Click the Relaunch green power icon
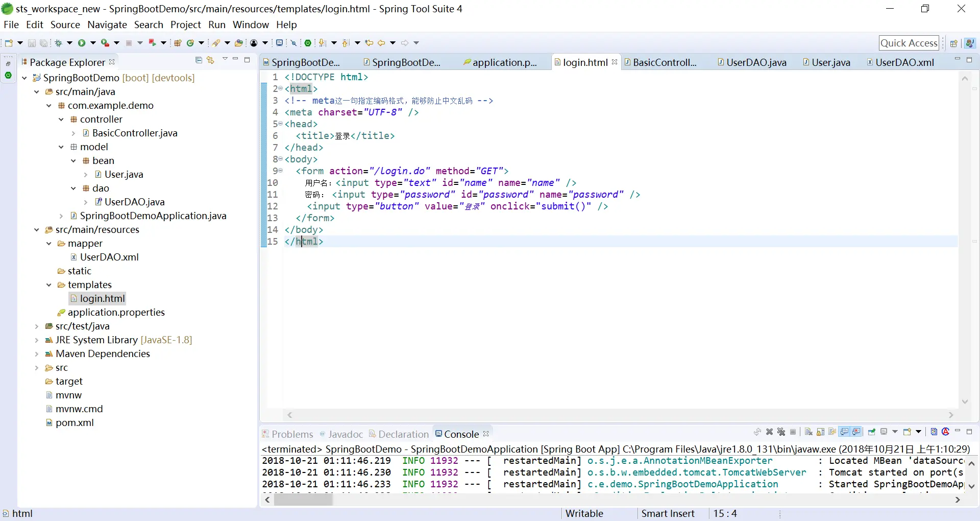980x521 pixels. 308,43
